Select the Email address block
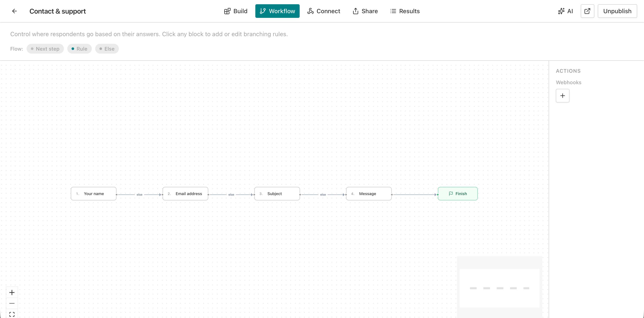 pyautogui.click(x=185, y=193)
